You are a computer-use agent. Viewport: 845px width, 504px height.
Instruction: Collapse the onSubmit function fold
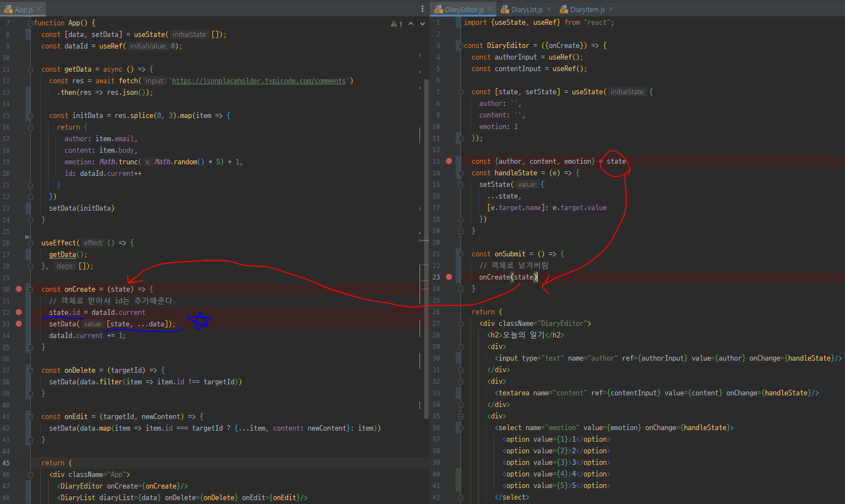461,254
